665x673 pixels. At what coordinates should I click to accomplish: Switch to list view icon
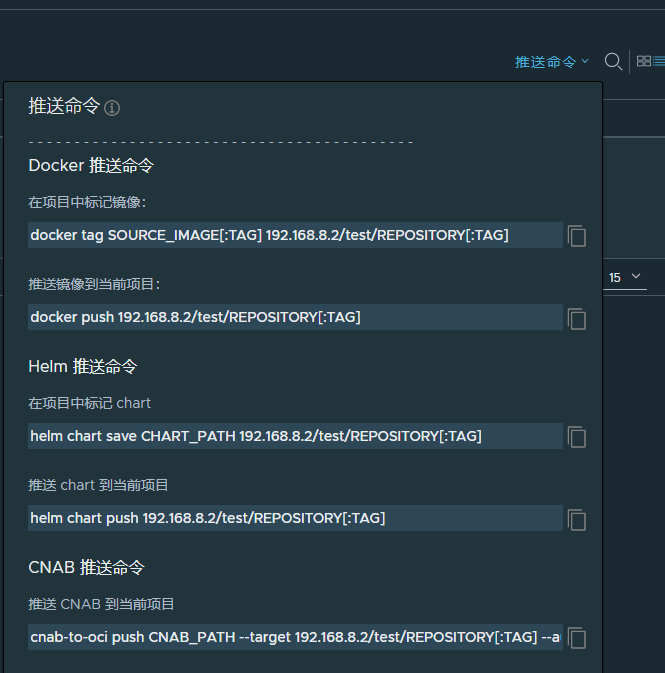pyautogui.click(x=659, y=61)
